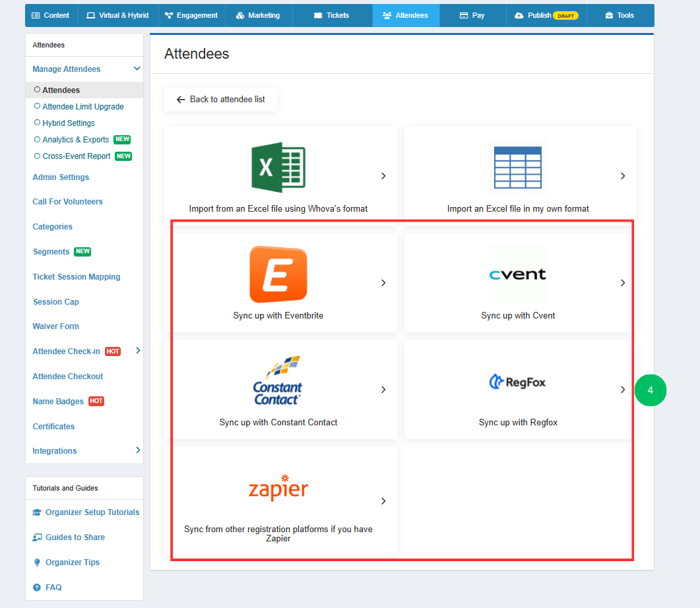This screenshot has height=608, width=700.
Task: Click Sync up with Regfox text
Action: 518,423
